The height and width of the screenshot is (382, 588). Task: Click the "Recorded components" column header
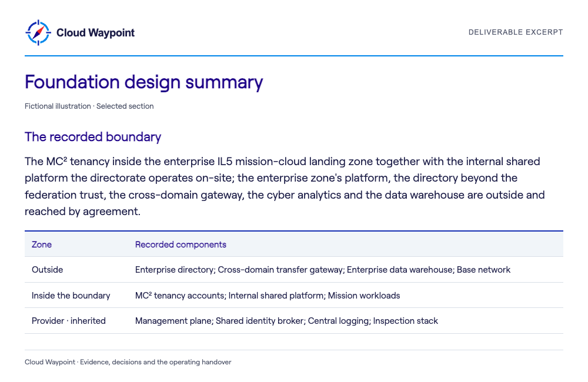point(181,244)
